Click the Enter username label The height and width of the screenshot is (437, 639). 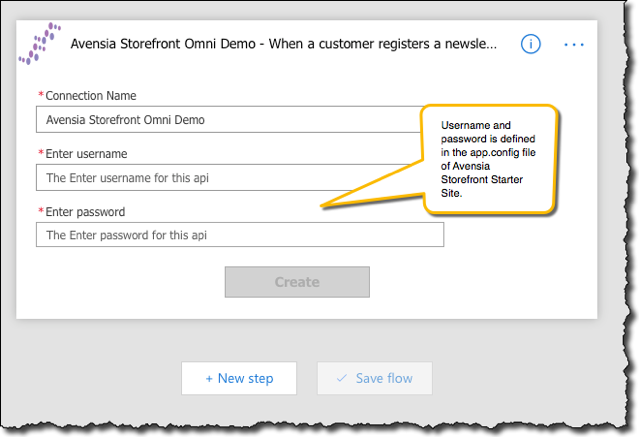coord(86,154)
